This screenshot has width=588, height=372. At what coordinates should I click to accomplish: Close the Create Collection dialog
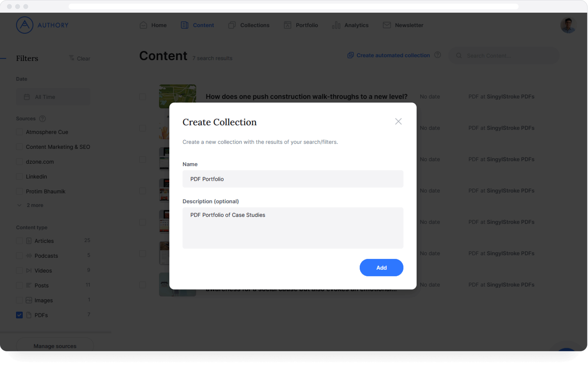point(398,121)
